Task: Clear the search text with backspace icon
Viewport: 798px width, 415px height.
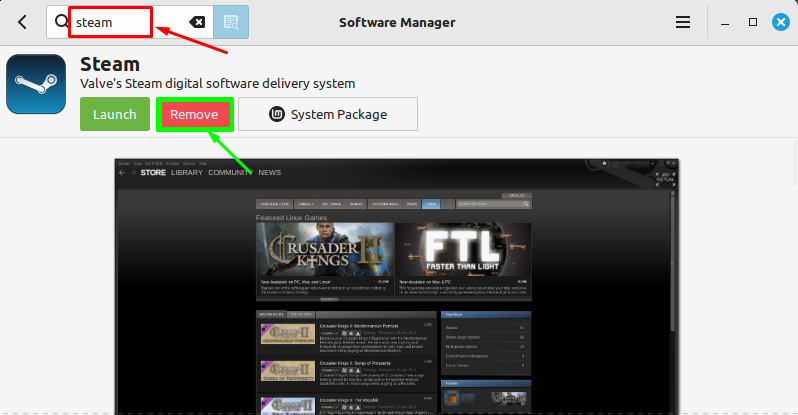Action: [198, 22]
